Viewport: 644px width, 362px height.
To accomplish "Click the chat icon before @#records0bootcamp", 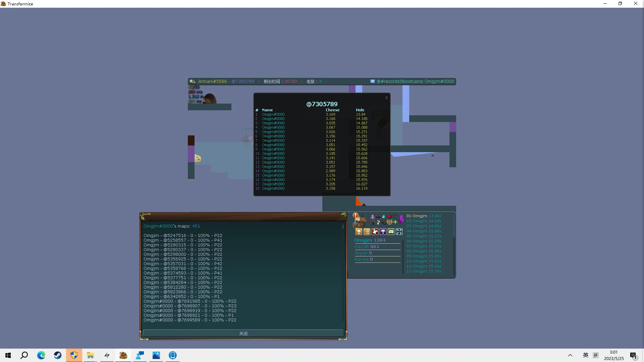I will 372,81.
